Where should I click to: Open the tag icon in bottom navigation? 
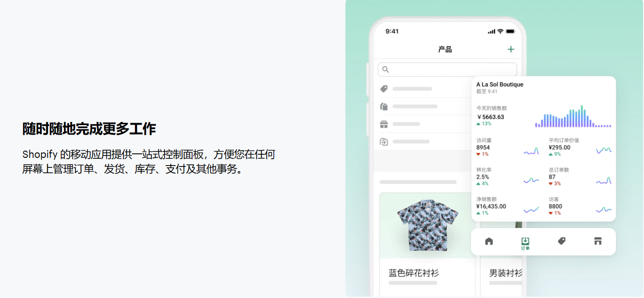point(562,241)
